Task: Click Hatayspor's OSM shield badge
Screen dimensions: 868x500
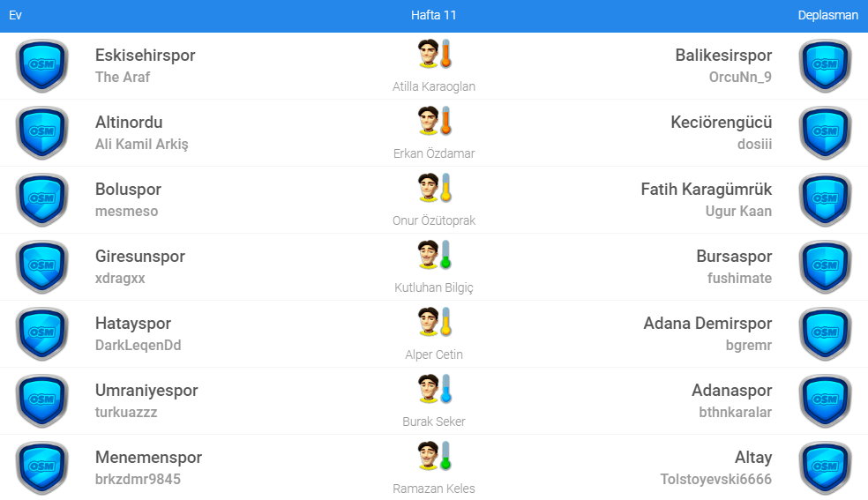Action: [41, 334]
